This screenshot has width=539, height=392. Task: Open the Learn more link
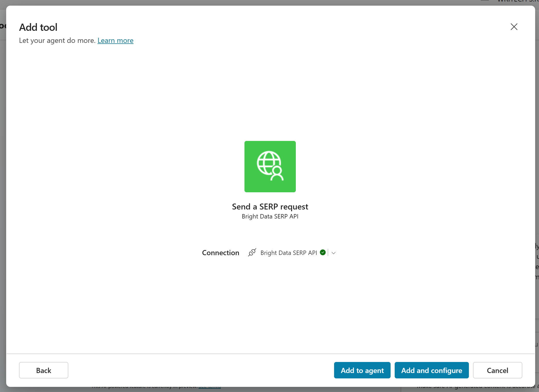pos(115,40)
